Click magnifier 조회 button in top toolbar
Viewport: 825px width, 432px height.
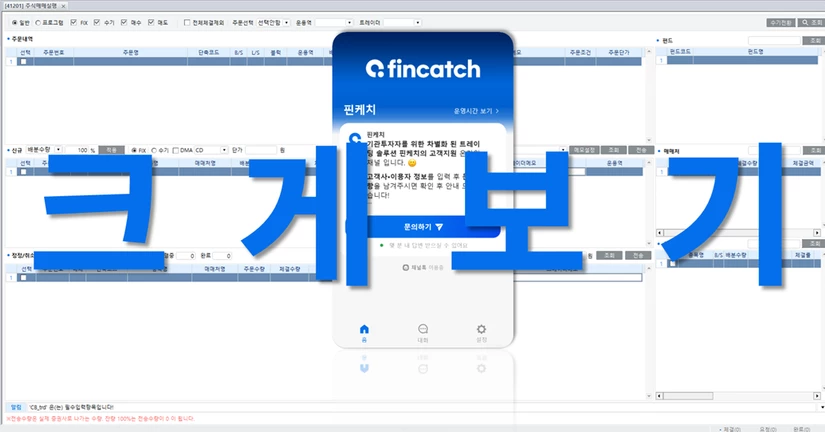coord(811,23)
